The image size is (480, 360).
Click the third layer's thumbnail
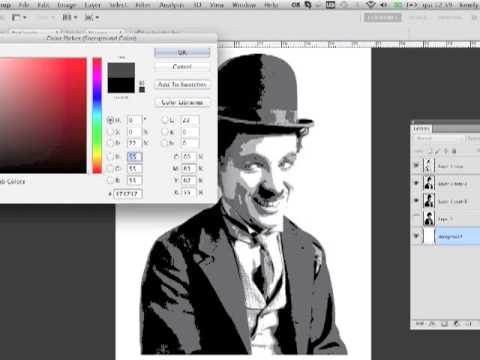tap(429, 201)
